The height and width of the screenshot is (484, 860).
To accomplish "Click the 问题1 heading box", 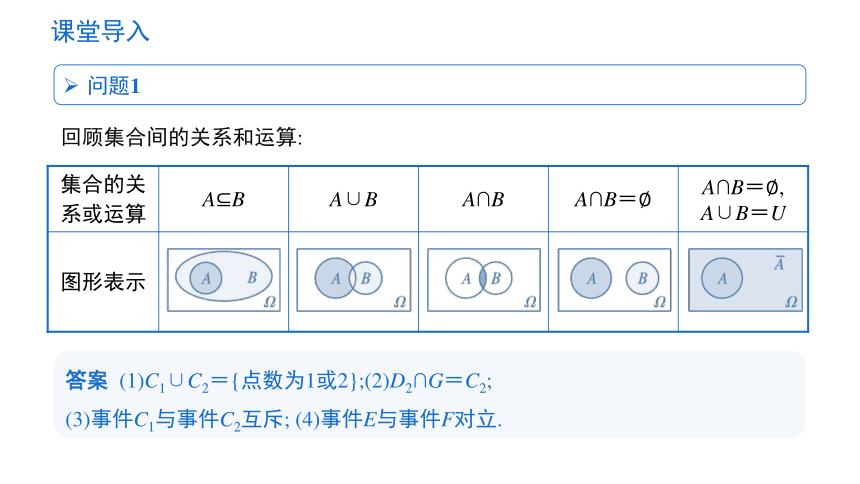I will click(429, 85).
